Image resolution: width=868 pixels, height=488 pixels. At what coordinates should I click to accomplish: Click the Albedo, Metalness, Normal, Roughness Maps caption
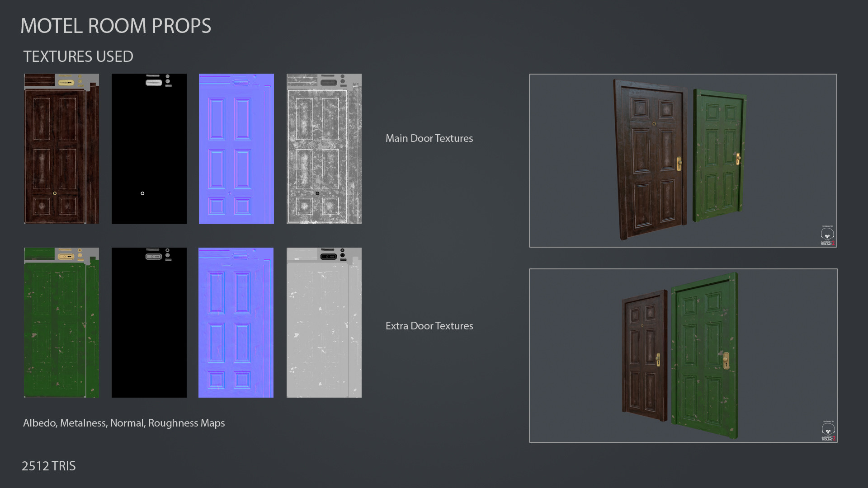point(123,423)
